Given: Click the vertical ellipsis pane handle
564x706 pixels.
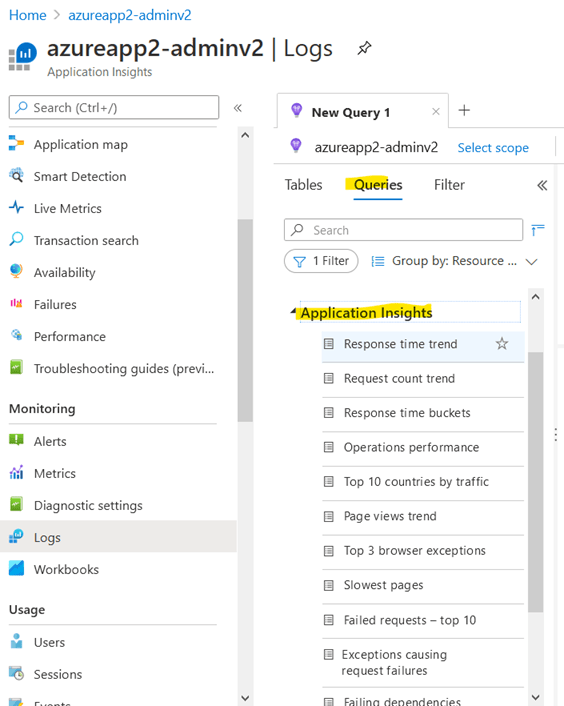Looking at the screenshot, I should [556, 434].
